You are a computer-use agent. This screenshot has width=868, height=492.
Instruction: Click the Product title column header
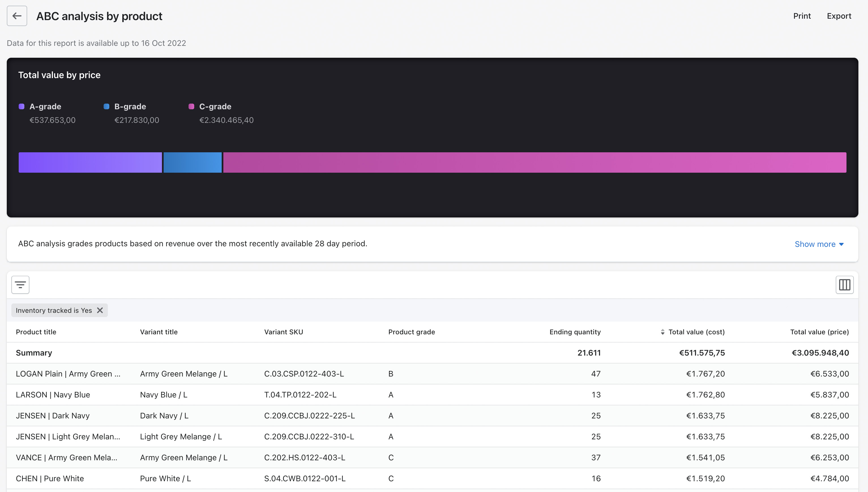point(36,332)
